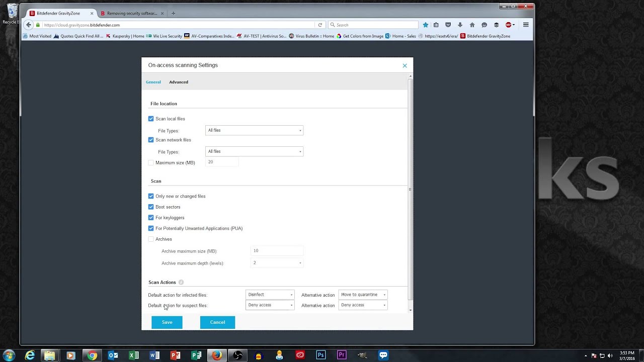Uncheck For Potentially Unwanted Applications (PUA)
The image size is (644, 362).
(151, 229)
